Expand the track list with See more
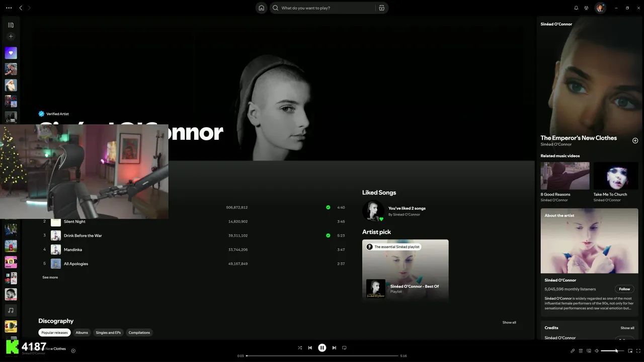The height and width of the screenshot is (362, 644). 50,278
